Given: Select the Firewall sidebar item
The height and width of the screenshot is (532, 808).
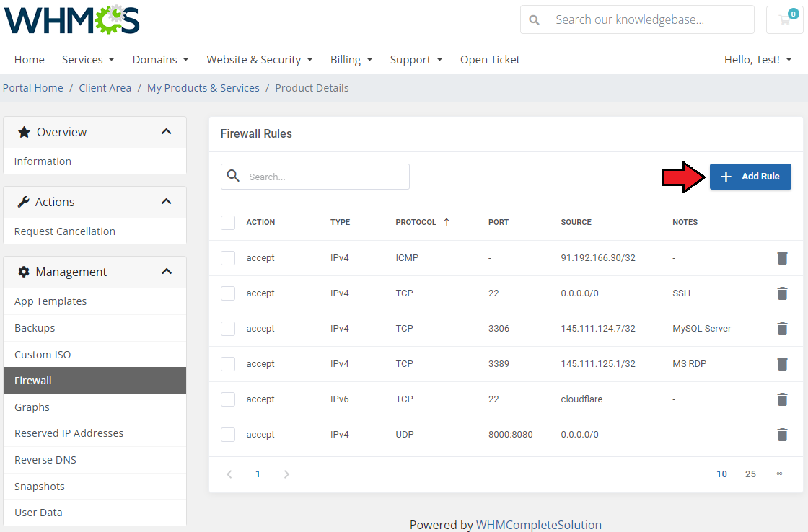Looking at the screenshot, I should 95,381.
